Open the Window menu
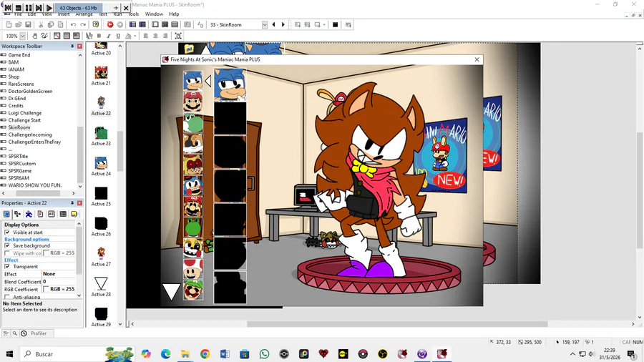Screen dimensions: 644x362 (x=154, y=14)
